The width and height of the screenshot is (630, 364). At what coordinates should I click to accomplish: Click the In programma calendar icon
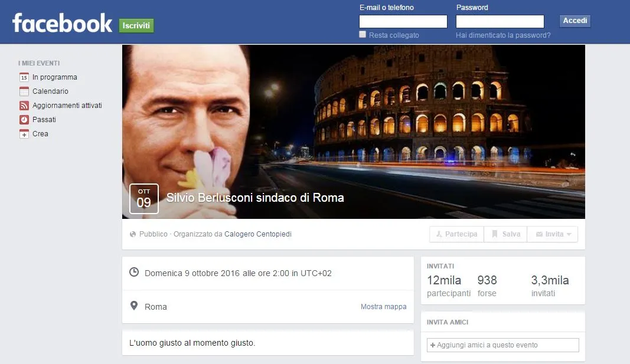click(24, 77)
